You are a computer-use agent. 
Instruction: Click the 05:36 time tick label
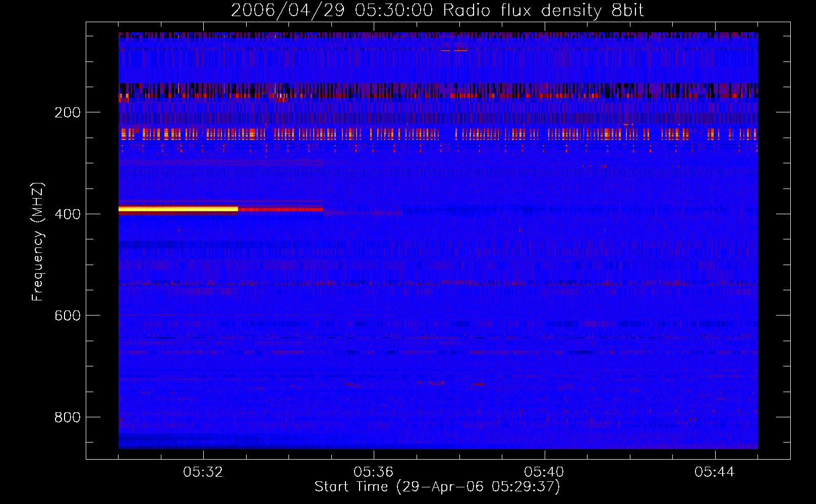[374, 472]
